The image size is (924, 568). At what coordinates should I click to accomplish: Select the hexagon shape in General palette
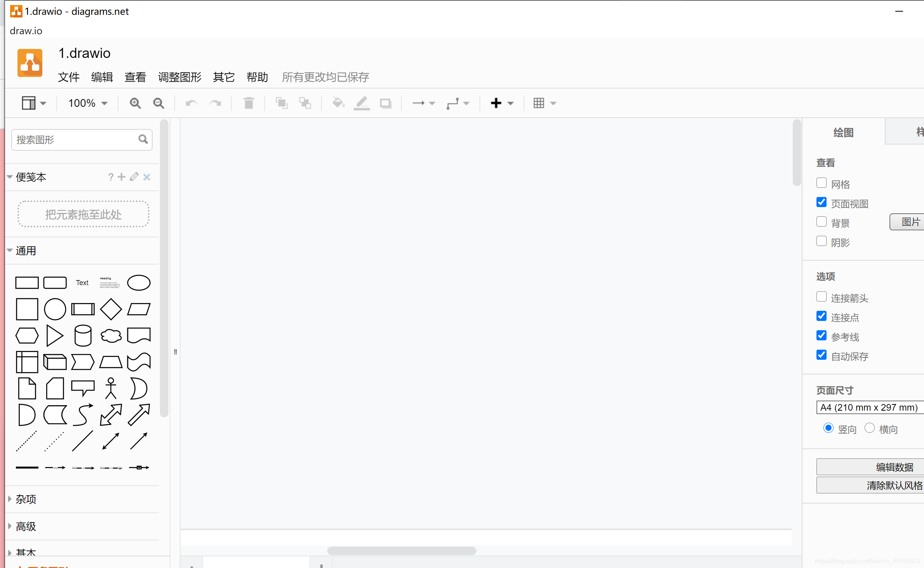click(x=27, y=336)
